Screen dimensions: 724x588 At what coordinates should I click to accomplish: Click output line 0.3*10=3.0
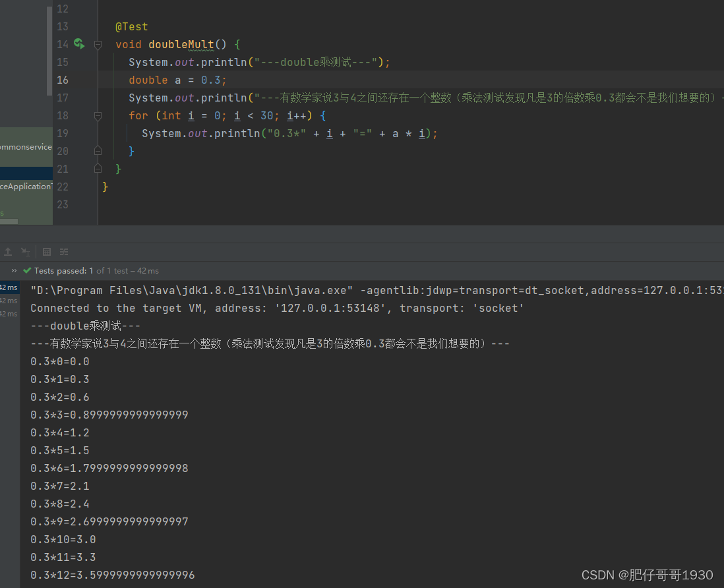click(63, 539)
